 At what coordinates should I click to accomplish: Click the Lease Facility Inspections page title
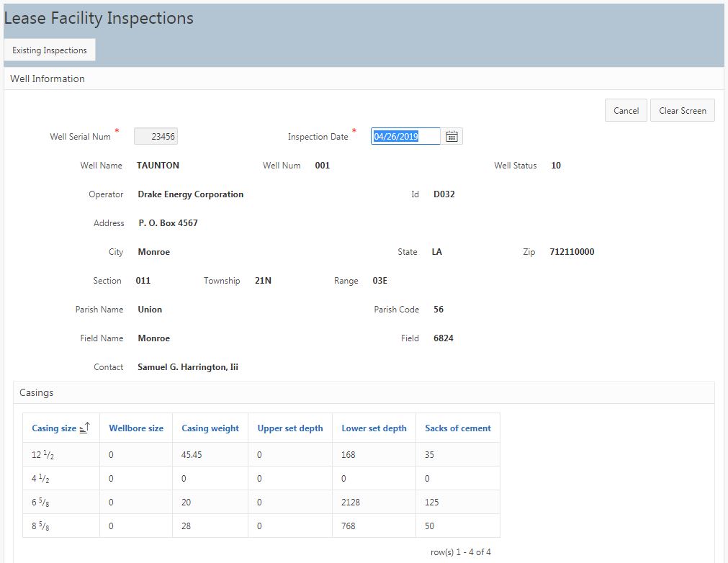click(99, 19)
